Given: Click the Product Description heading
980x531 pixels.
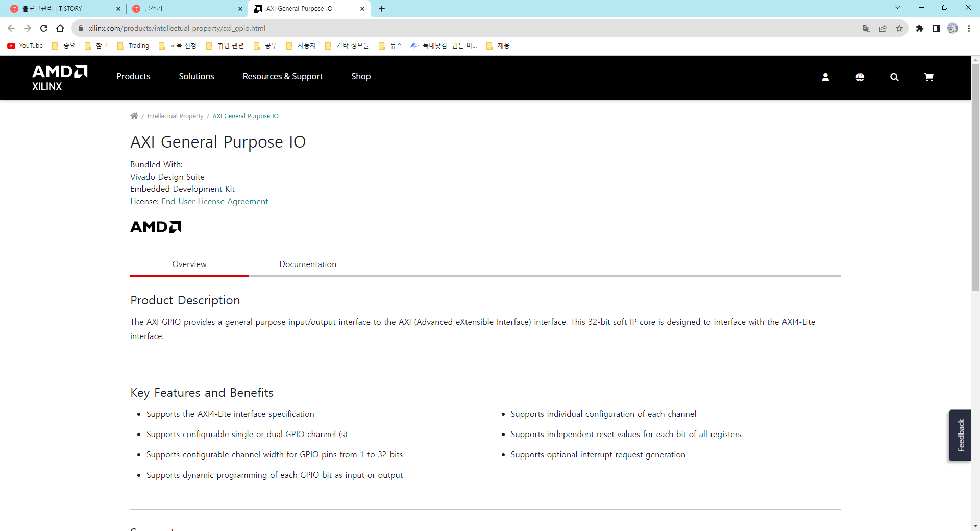Looking at the screenshot, I should tap(185, 300).
